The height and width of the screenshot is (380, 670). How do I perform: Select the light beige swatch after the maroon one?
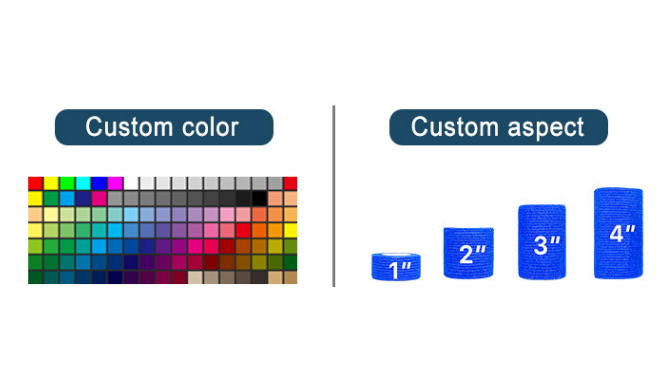point(195,277)
